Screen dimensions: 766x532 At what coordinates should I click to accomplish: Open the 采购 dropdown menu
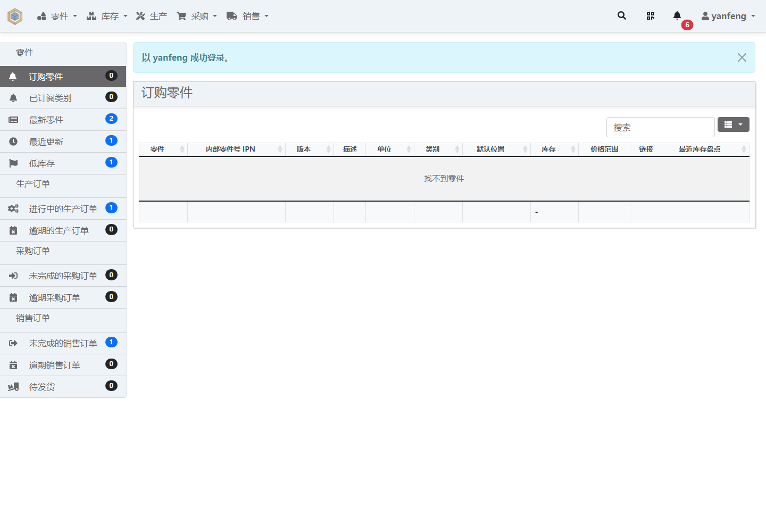(x=197, y=16)
